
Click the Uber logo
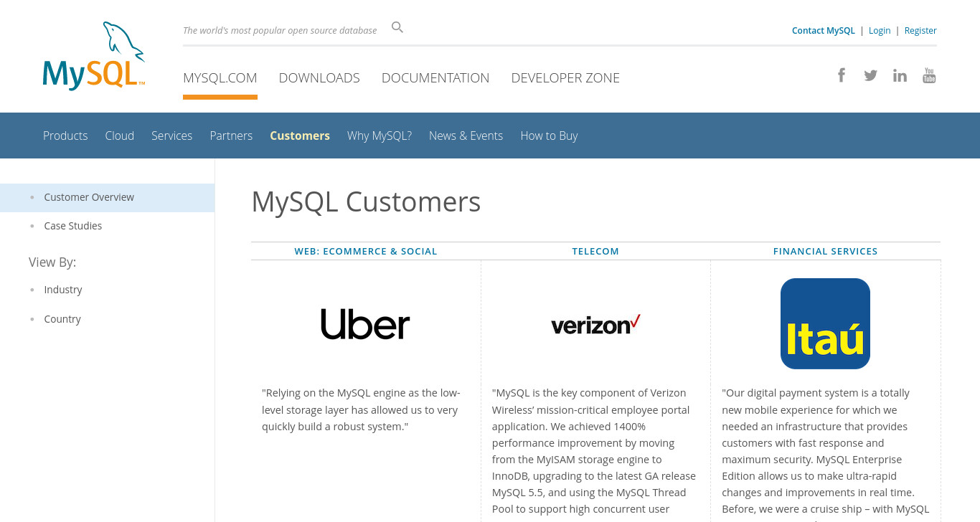(365, 324)
